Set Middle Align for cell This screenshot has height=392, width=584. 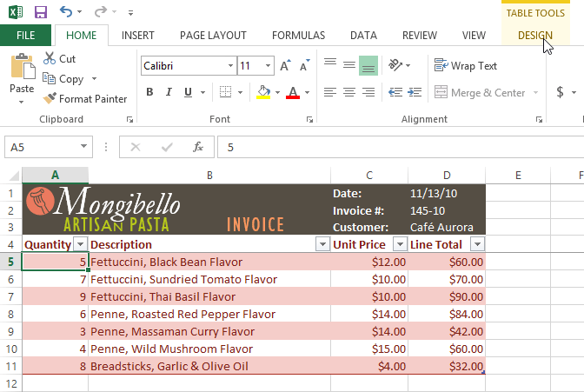349,65
